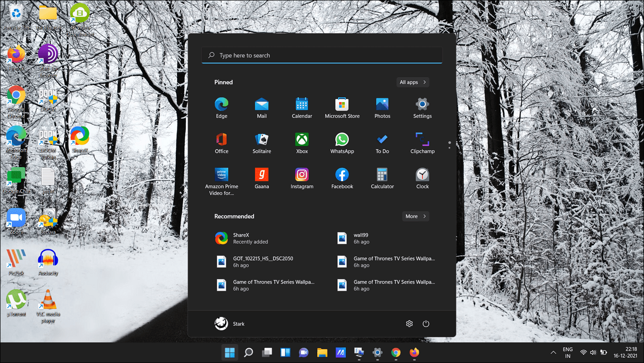This screenshot has width=644, height=363.
Task: Open Google Chrome from taskbar
Action: (396, 353)
